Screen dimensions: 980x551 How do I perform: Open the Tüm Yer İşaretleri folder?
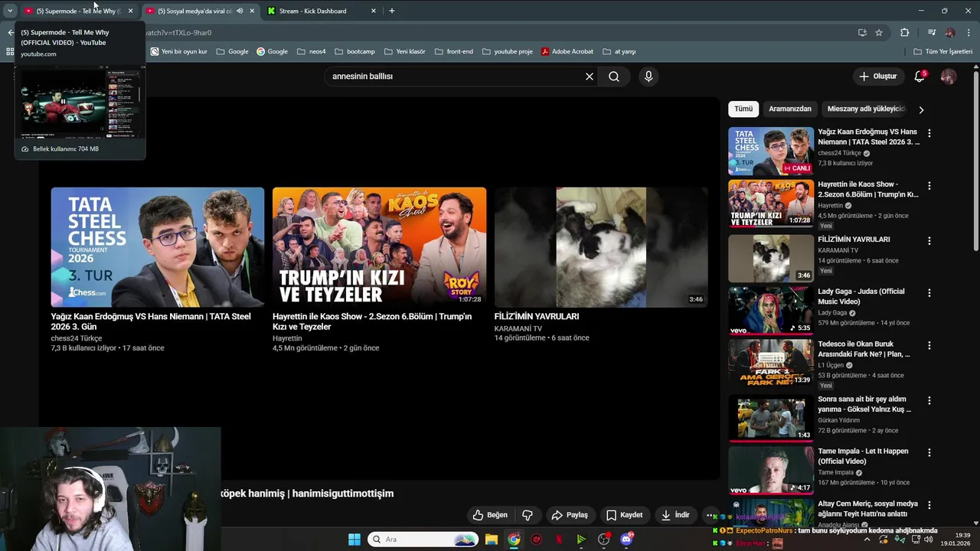pyautogui.click(x=943, y=51)
